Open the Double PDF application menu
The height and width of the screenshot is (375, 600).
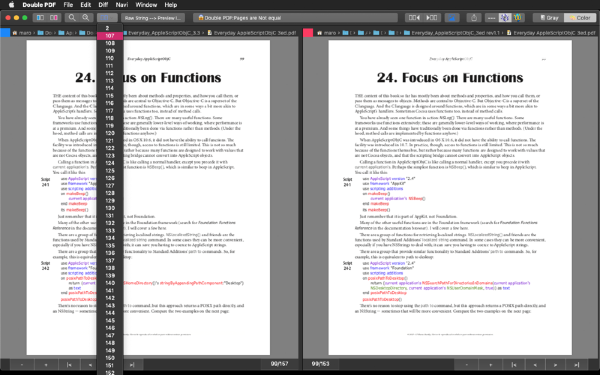tap(39, 5)
